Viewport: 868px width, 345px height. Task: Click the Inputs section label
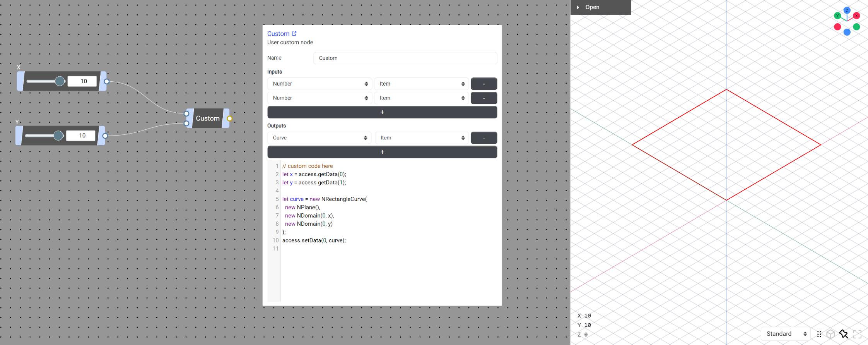[x=275, y=72]
